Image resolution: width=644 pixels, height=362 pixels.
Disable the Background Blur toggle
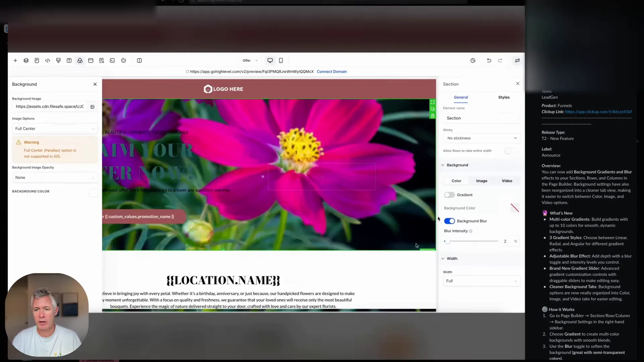click(449, 221)
